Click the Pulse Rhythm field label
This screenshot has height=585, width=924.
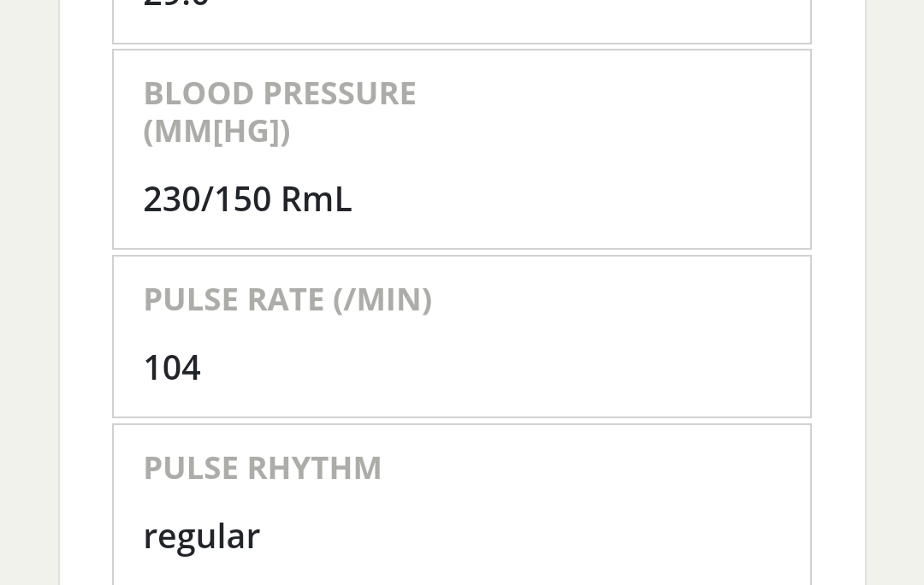point(262,468)
